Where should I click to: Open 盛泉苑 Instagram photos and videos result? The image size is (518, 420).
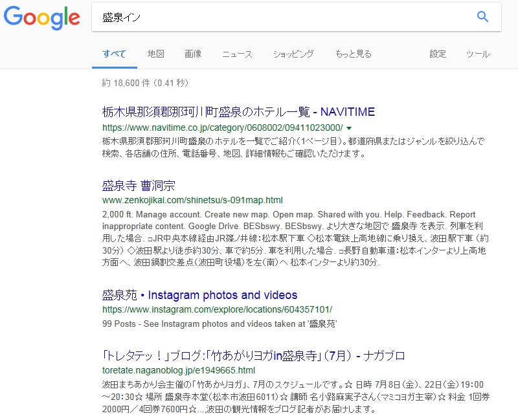click(199, 295)
